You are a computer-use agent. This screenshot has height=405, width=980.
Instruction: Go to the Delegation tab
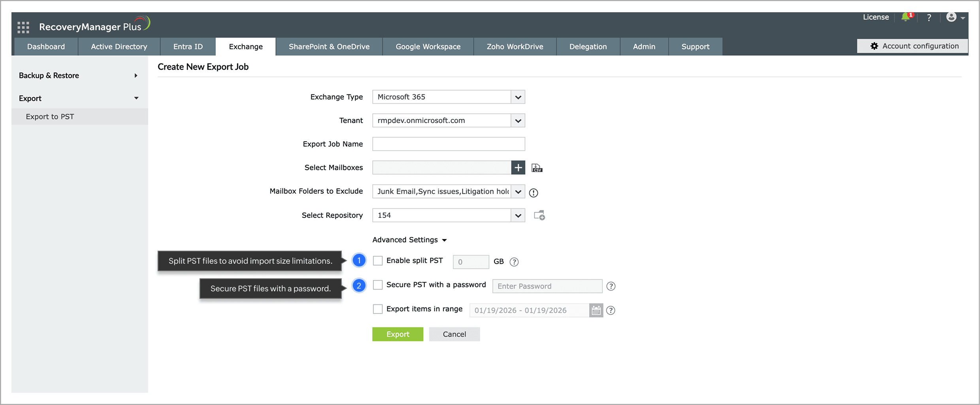[x=588, y=47]
